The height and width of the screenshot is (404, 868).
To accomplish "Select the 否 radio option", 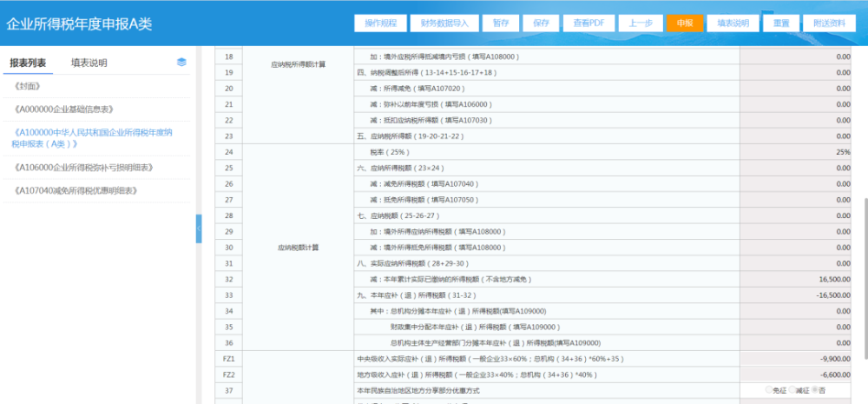I will pyautogui.click(x=819, y=390).
